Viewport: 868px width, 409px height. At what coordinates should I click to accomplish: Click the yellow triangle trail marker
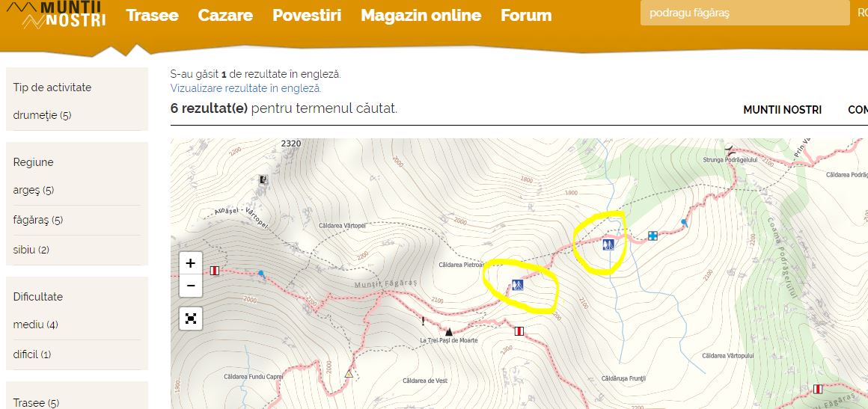[348, 373]
